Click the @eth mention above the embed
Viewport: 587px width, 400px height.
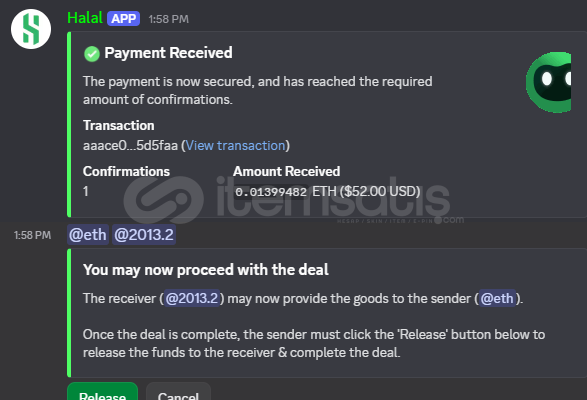point(88,235)
